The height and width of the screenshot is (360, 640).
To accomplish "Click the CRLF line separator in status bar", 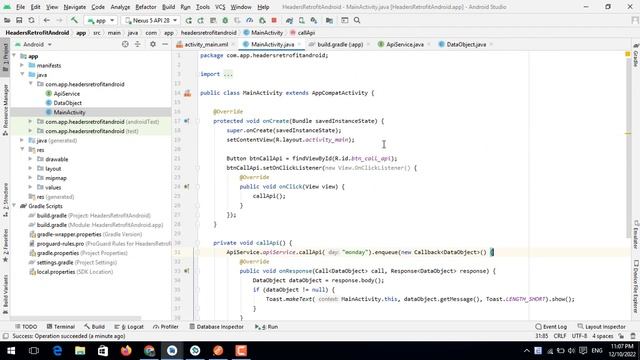I will click(560, 336).
